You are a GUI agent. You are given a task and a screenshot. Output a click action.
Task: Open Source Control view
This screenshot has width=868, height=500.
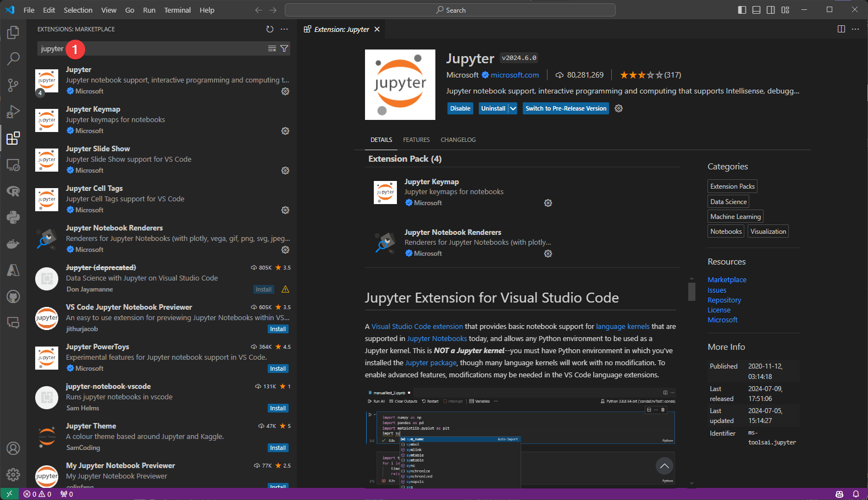pos(13,85)
